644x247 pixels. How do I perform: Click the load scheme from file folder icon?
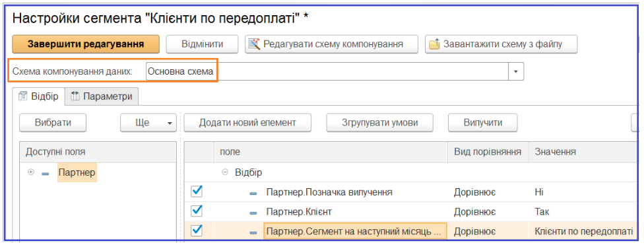coord(435,44)
